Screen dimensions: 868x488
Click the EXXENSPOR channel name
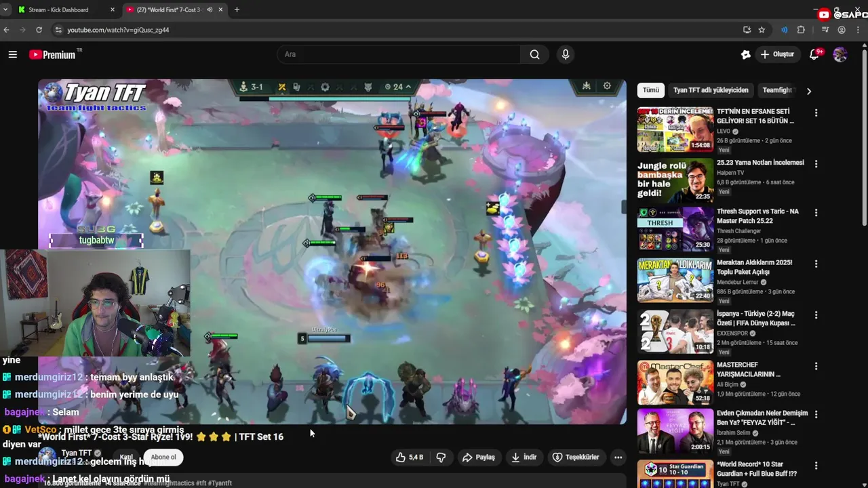[x=733, y=333]
